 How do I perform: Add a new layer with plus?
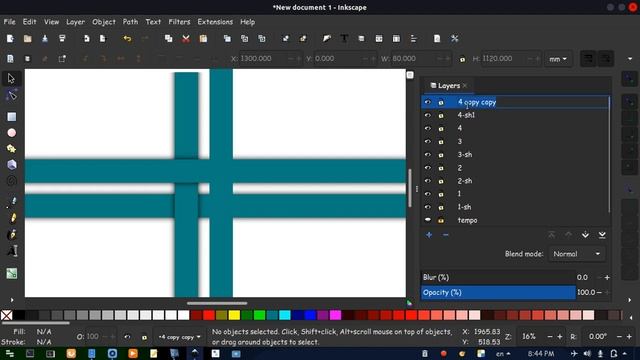(x=429, y=235)
